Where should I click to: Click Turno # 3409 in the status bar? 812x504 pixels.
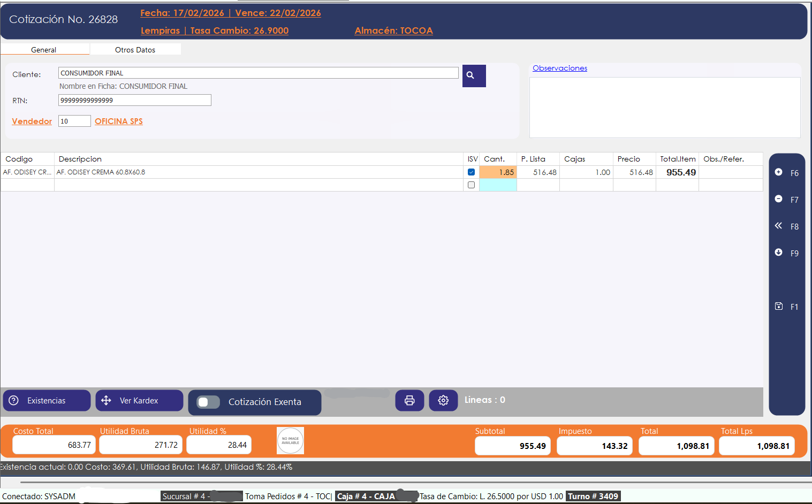coord(593,497)
